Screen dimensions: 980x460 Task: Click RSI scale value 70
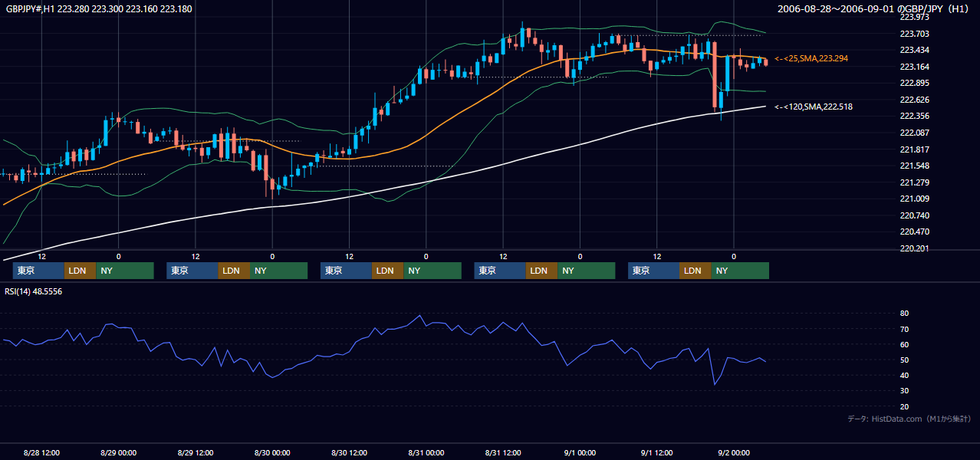904,329
